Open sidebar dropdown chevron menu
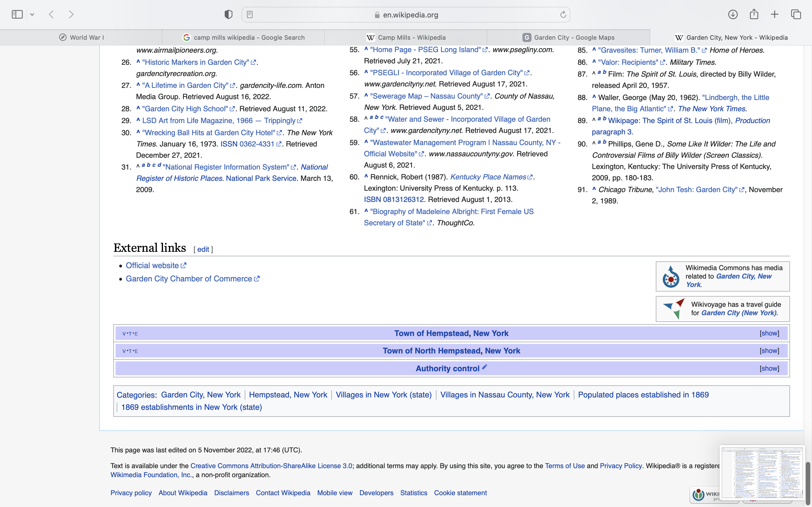 (x=32, y=14)
